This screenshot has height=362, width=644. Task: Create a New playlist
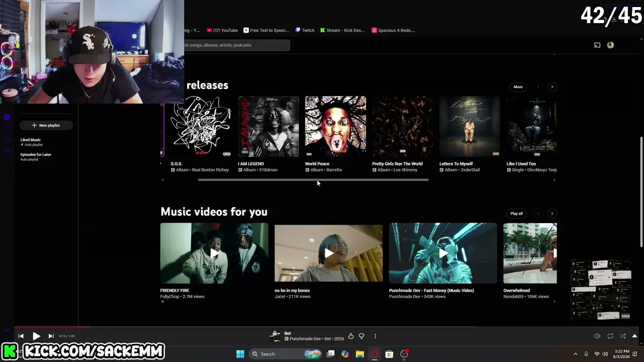(x=46, y=125)
